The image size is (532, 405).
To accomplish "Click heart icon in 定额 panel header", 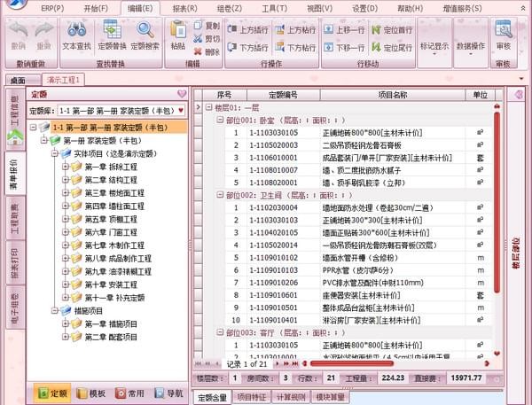I will [x=182, y=94].
